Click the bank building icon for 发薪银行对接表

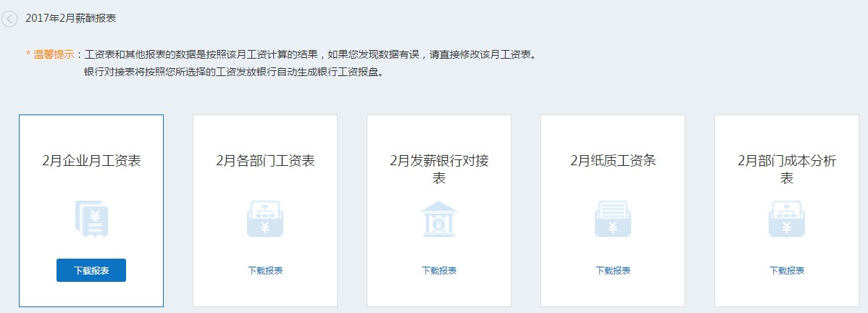tap(439, 219)
